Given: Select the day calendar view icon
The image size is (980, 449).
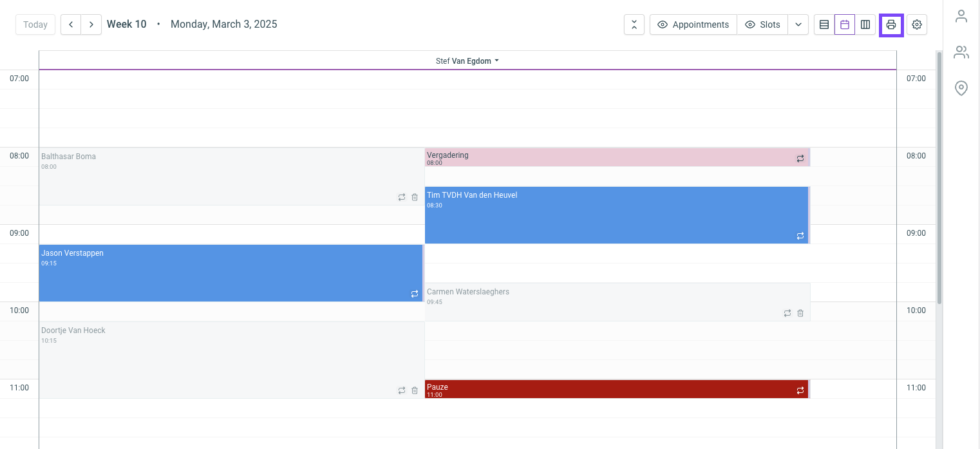Looking at the screenshot, I should click(845, 25).
